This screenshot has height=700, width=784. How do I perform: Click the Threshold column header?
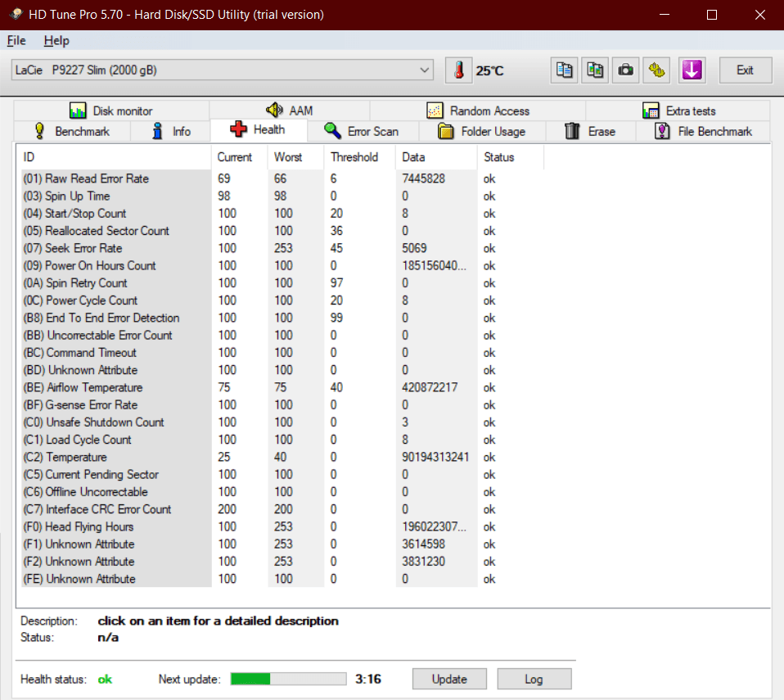[x=360, y=157]
